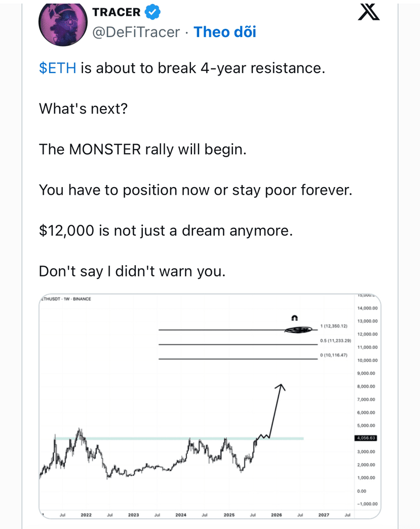Click the upward projection arrow tip
The image size is (420, 529).
click(280, 386)
